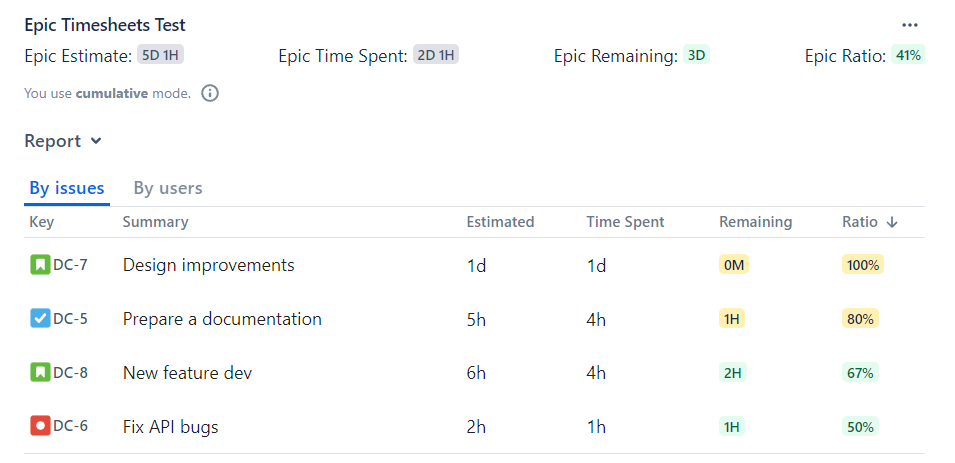The image size is (955, 463).
Task: Sort by the Time Spent column header
Action: pos(625,222)
